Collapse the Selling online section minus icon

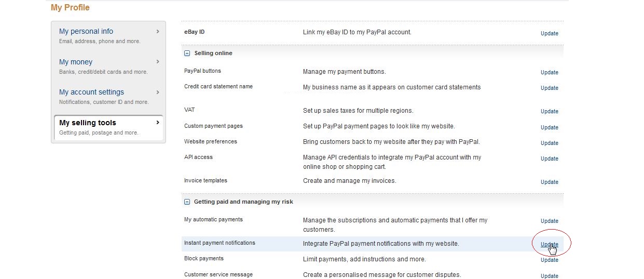[x=187, y=54]
